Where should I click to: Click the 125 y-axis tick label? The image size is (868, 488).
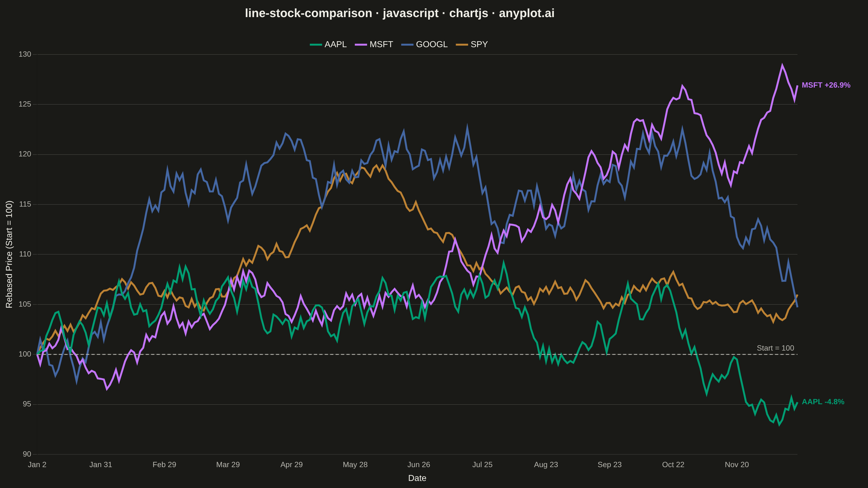pyautogui.click(x=25, y=104)
